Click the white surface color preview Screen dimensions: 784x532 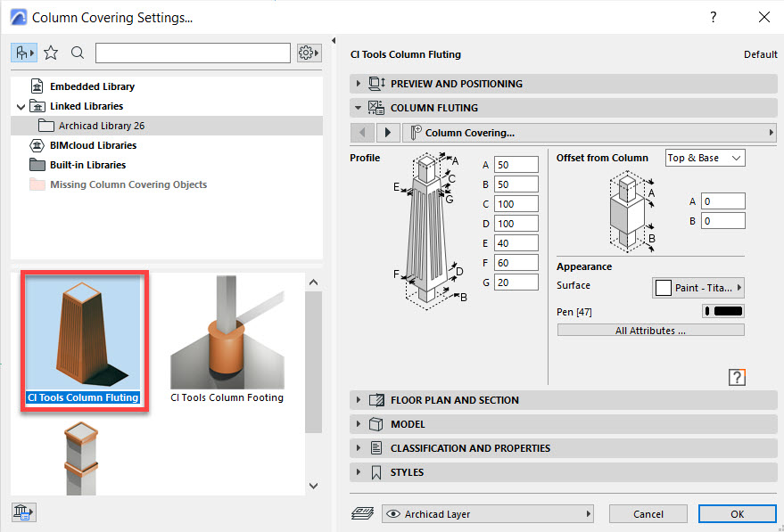(x=663, y=288)
